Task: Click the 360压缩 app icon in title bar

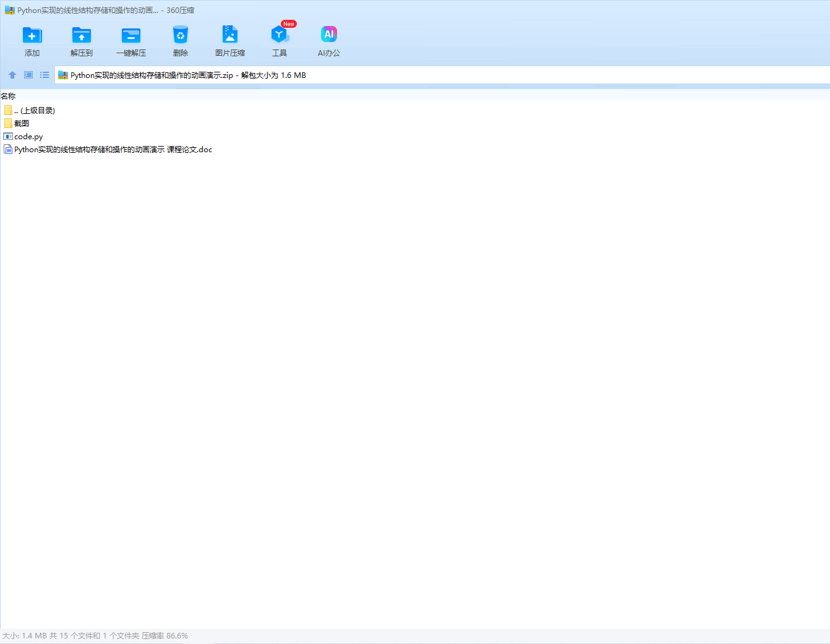Action: (9, 11)
